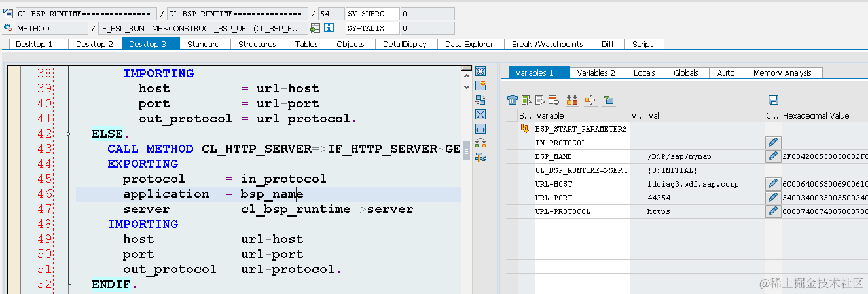This screenshot has width=868, height=294.
Task: Click the maximize horizontally tool icon
Action: [480, 129]
